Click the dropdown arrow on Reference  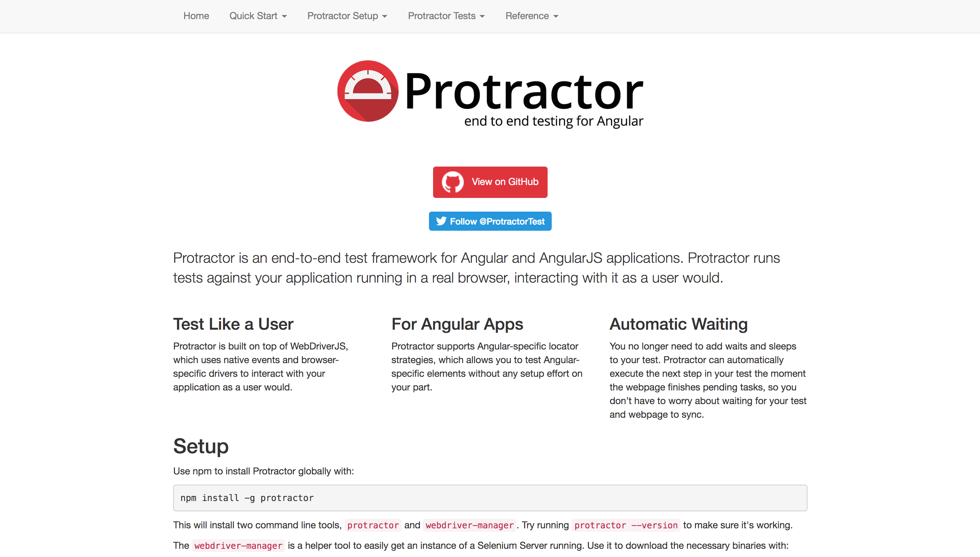pyautogui.click(x=554, y=15)
